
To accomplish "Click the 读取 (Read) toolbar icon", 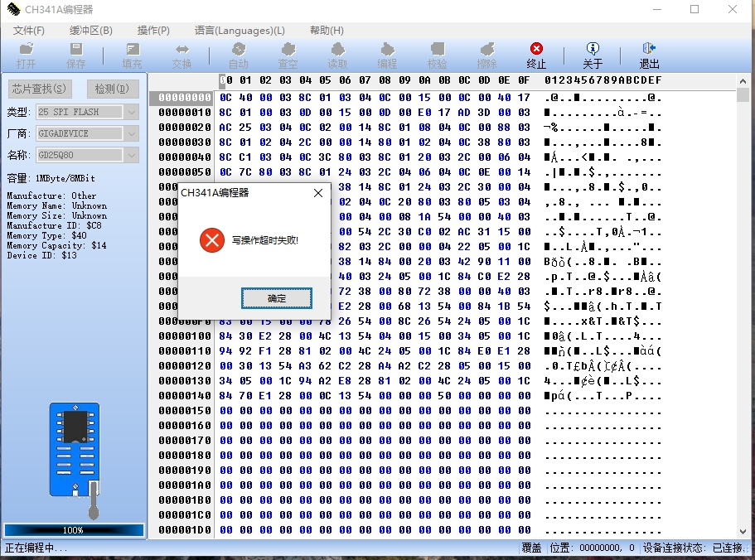I will [x=337, y=56].
